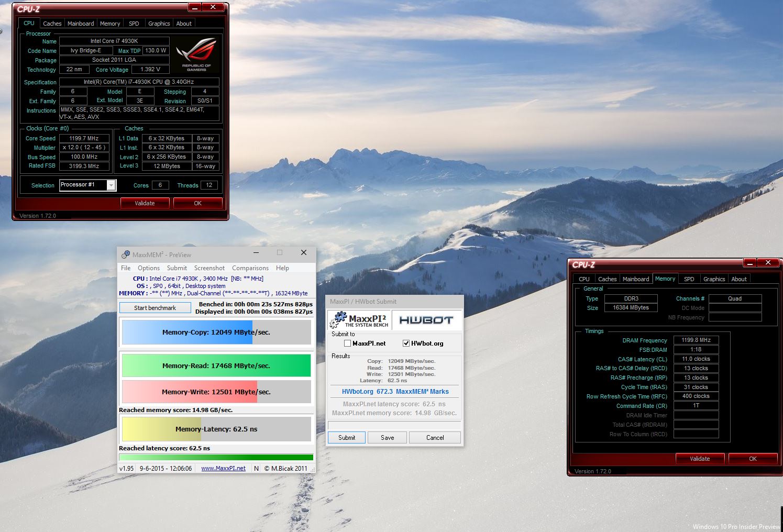Click the Core Speed value 1199.7 MHz
Image resolution: width=783 pixels, height=532 pixels.
pos(84,138)
